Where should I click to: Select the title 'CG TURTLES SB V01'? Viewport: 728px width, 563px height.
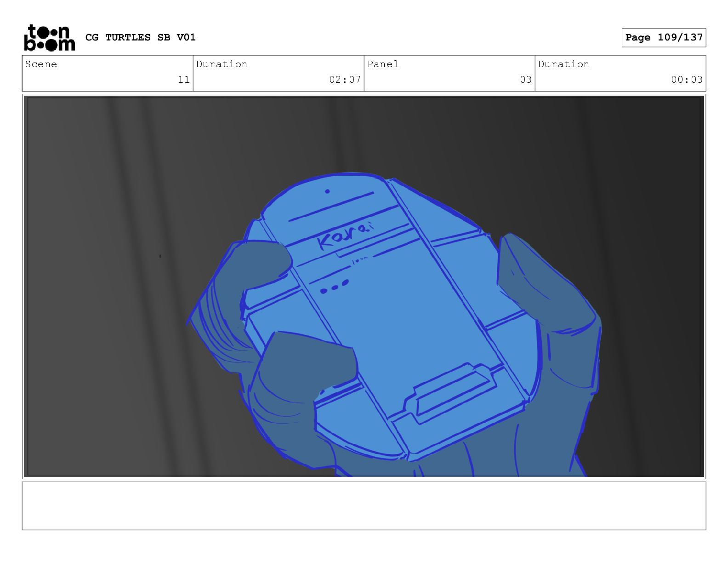(141, 37)
